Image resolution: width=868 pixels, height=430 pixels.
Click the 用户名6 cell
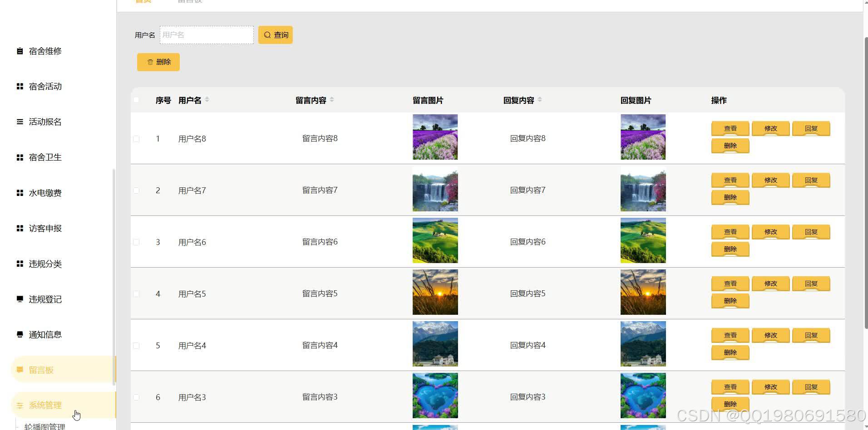pyautogui.click(x=192, y=242)
